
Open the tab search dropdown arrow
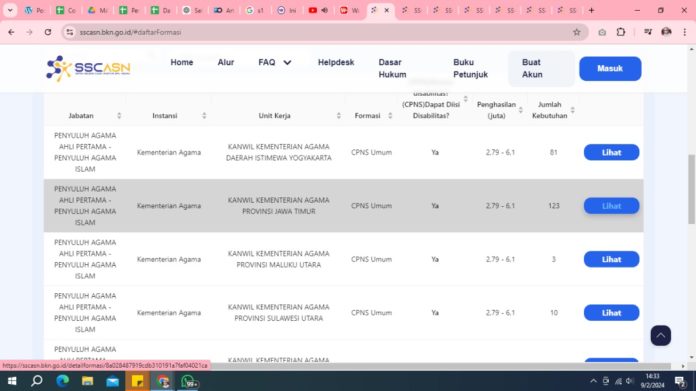(10, 10)
